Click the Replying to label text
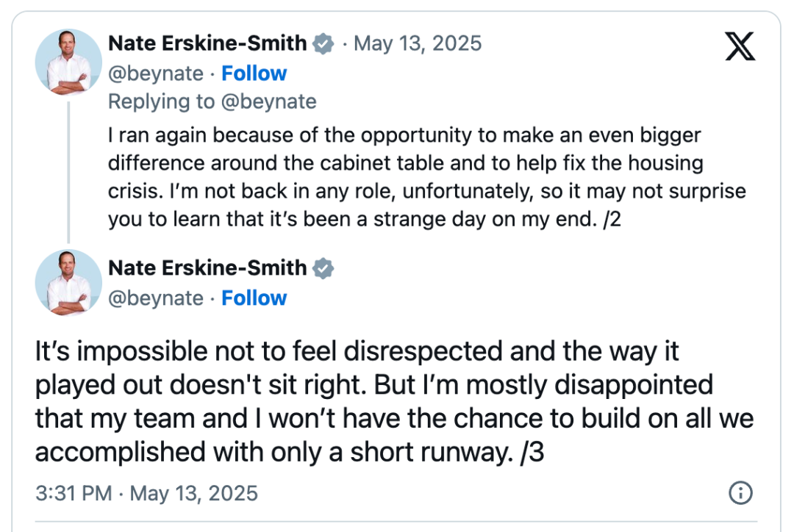Screen dimensions: 794x532 pyautogui.click(x=161, y=101)
